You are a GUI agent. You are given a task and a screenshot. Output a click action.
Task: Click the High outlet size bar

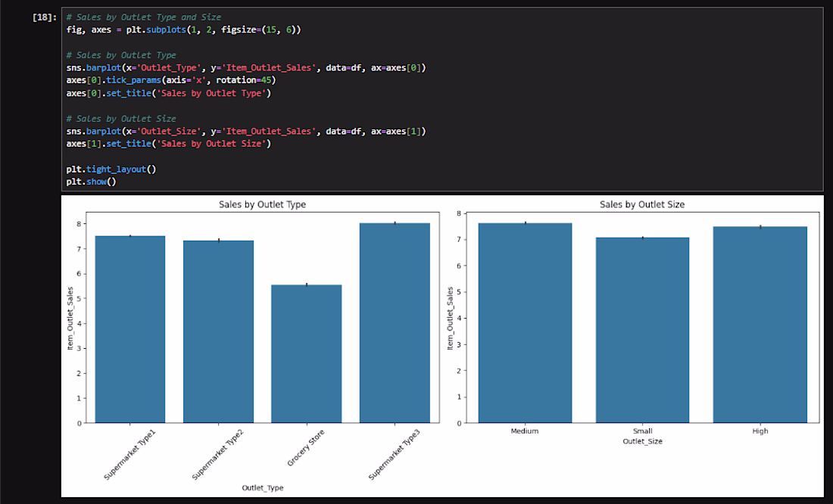(760, 325)
